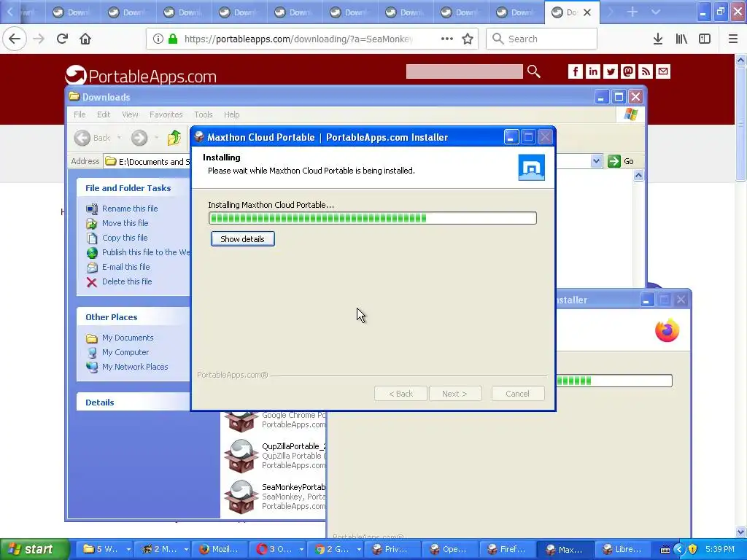Open Help menu in Downloads window
The image size is (747, 560).
[231, 114]
